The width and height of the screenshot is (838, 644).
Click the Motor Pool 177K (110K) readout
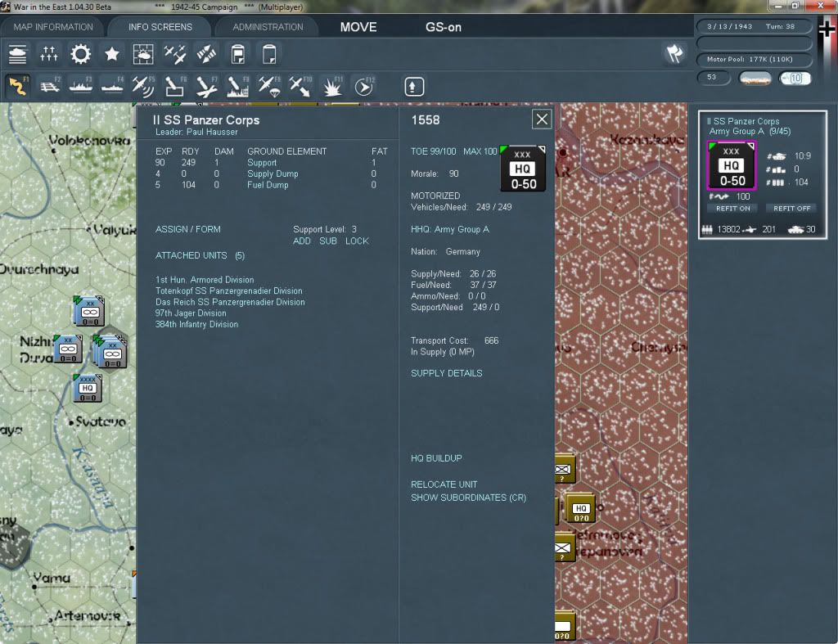pos(754,59)
